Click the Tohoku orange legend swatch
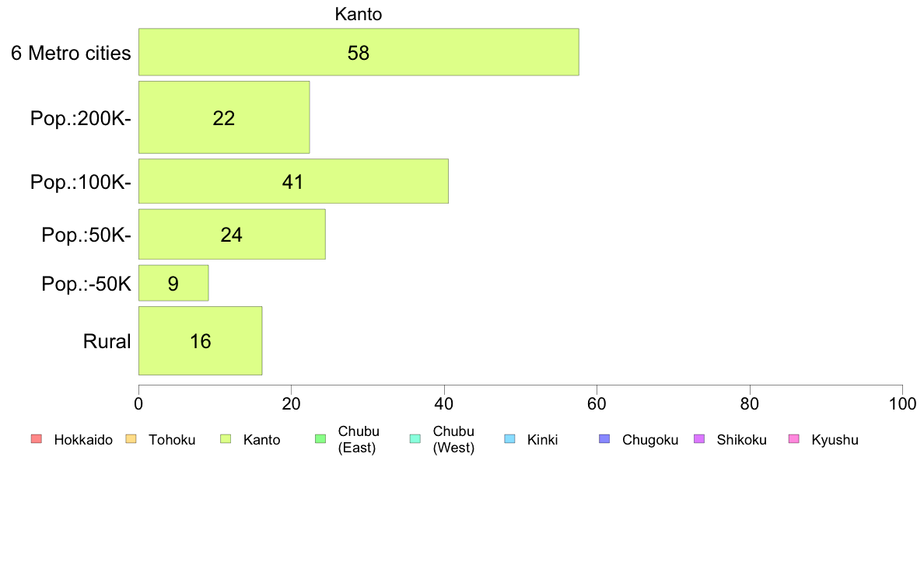The height and width of the screenshot is (572, 924). click(131, 439)
